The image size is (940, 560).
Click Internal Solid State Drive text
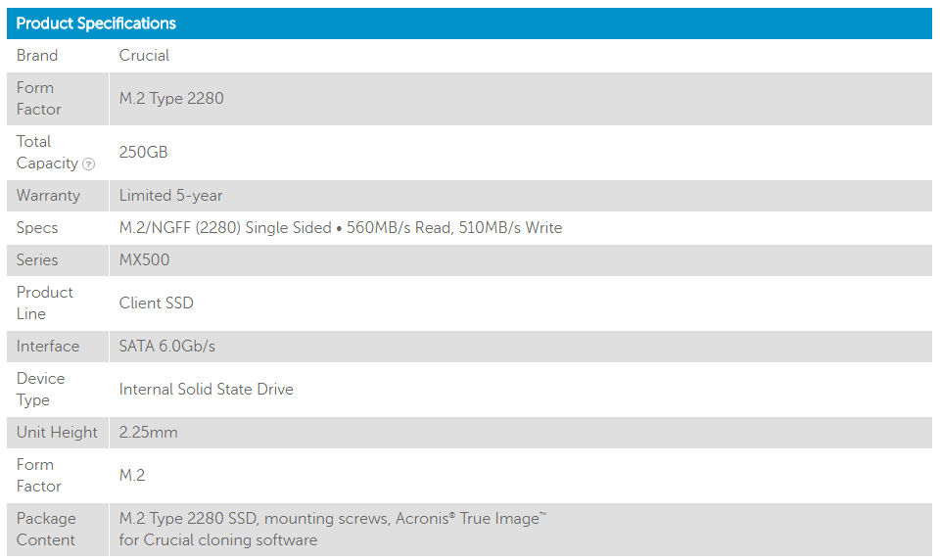pos(207,390)
